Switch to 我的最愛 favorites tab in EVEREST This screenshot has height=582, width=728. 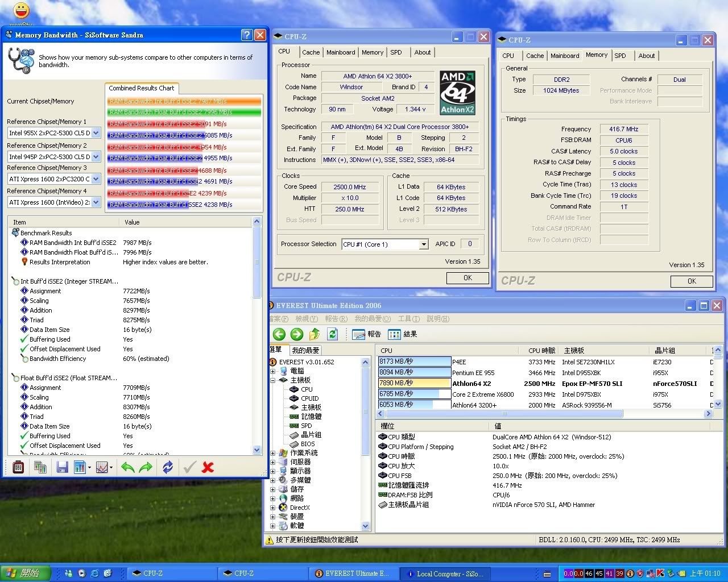pyautogui.click(x=305, y=350)
